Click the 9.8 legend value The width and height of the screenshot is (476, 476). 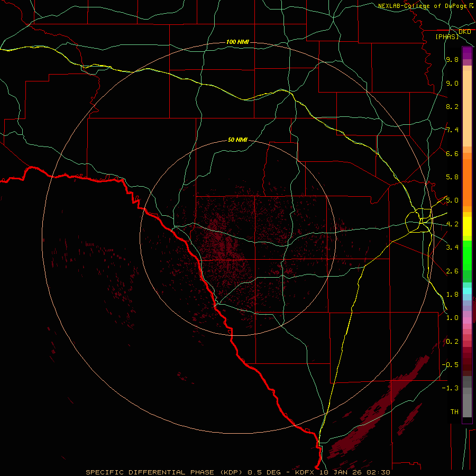pos(452,60)
